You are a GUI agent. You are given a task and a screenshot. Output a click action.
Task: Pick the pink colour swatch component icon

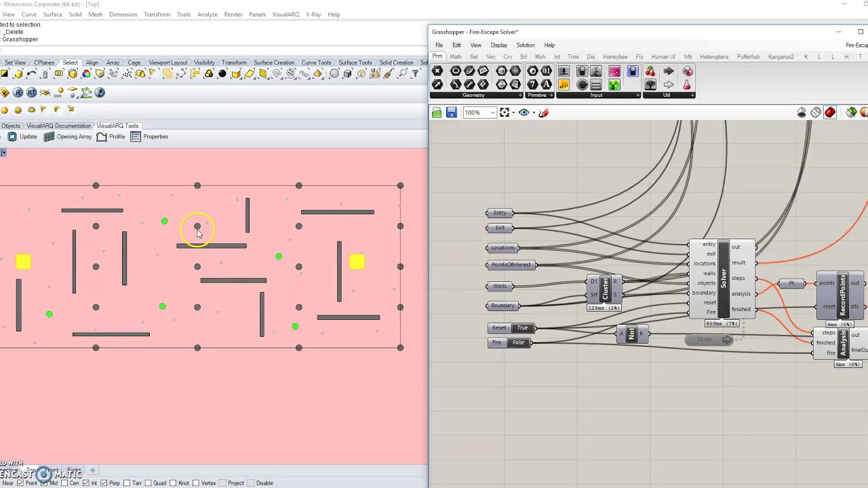pos(614,71)
